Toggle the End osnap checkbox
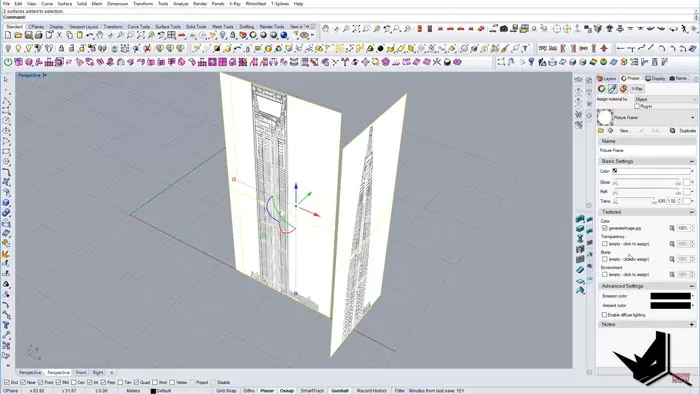 pos(6,382)
